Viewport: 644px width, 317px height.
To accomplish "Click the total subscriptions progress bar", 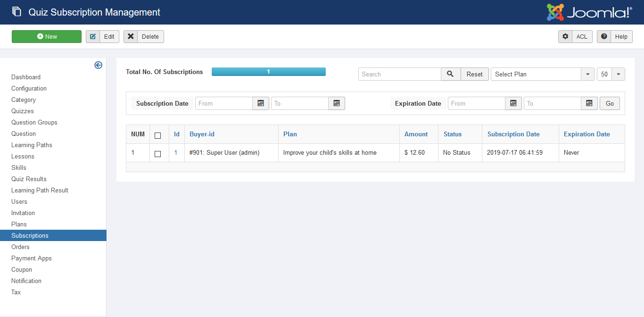I will pyautogui.click(x=268, y=72).
